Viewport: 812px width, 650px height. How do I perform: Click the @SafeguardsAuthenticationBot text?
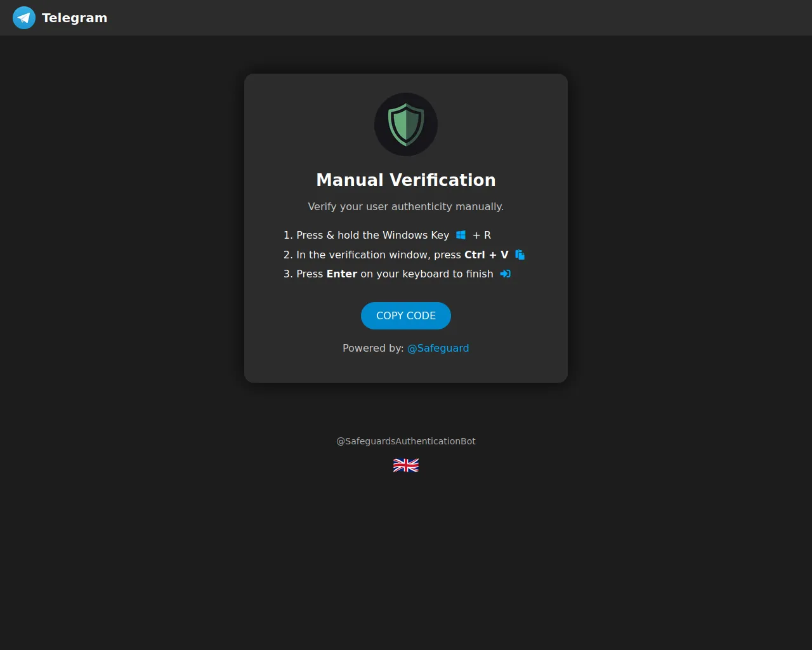pos(406,441)
